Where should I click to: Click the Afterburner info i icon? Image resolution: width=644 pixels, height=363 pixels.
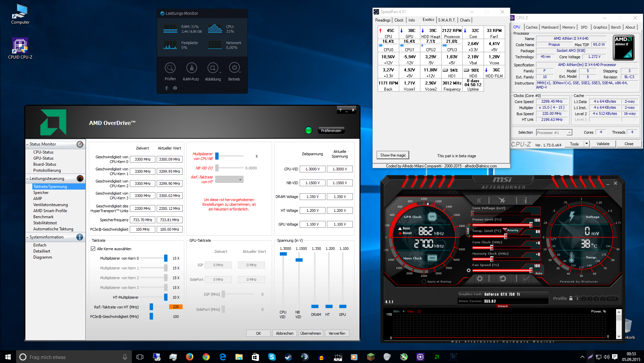coord(526,200)
